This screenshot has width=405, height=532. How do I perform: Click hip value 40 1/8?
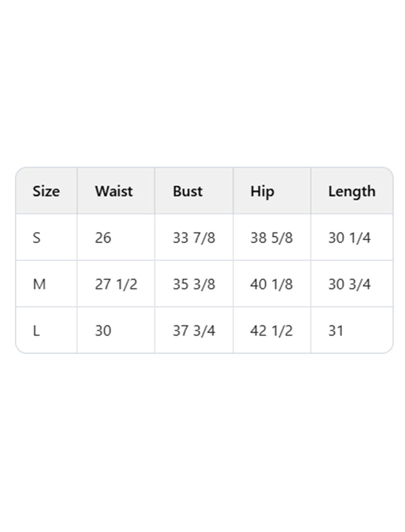pos(271,284)
